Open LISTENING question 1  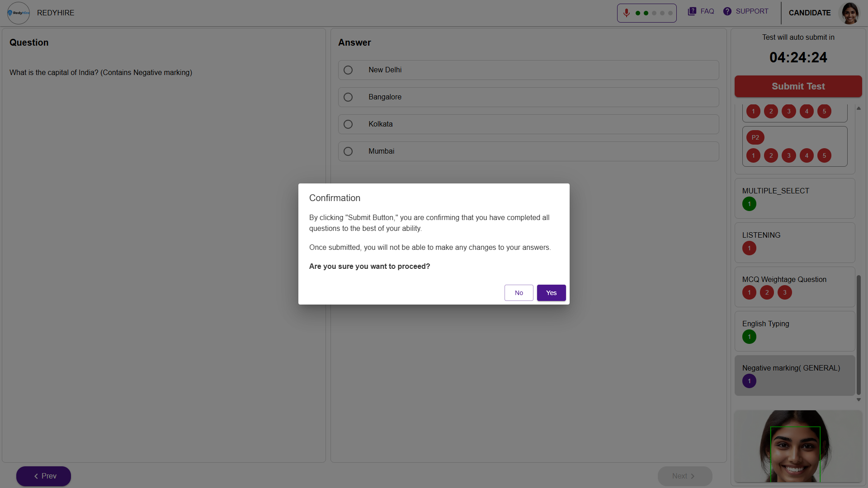749,248
